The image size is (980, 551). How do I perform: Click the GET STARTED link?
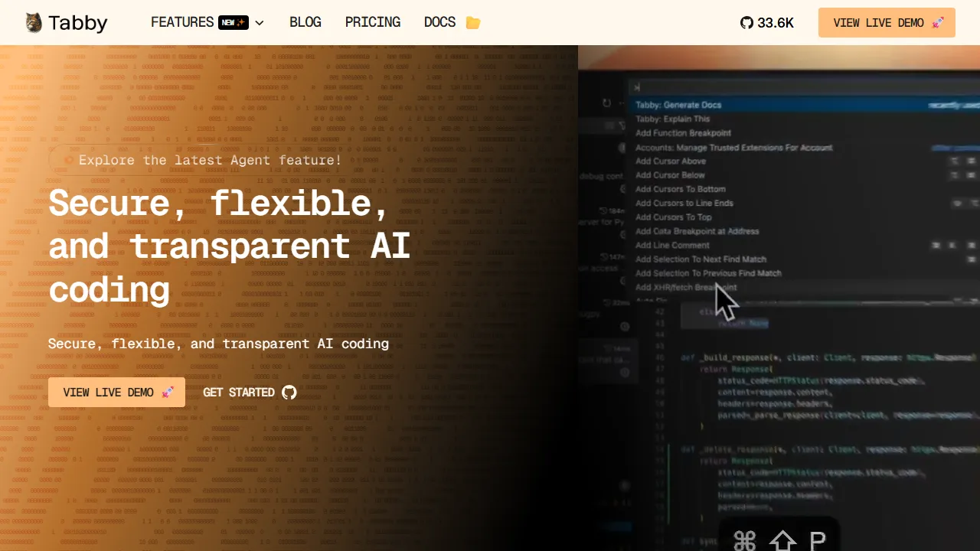click(x=250, y=393)
